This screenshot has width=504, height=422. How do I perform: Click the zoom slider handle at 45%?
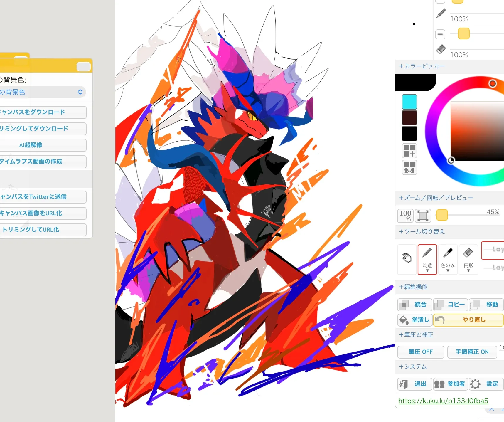[x=442, y=215]
